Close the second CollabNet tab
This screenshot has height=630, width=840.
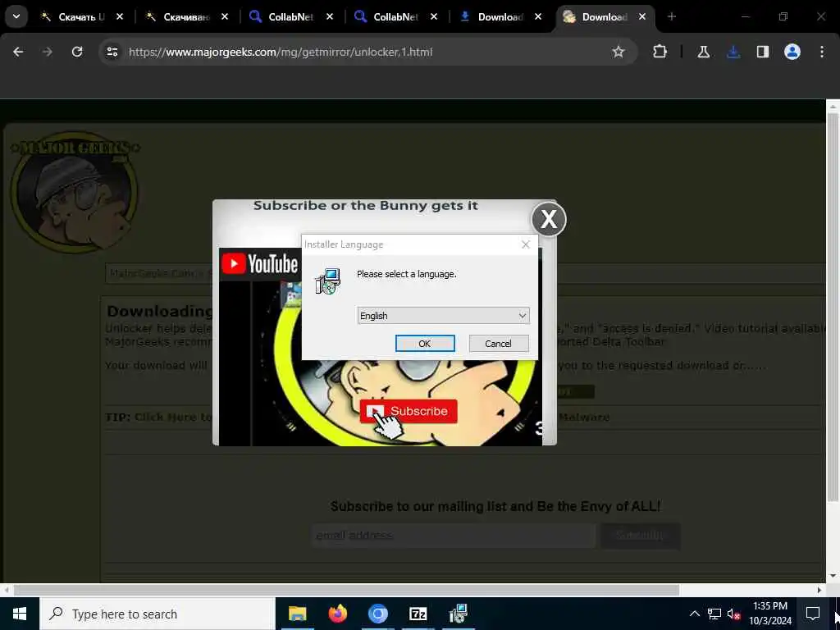pos(434,17)
